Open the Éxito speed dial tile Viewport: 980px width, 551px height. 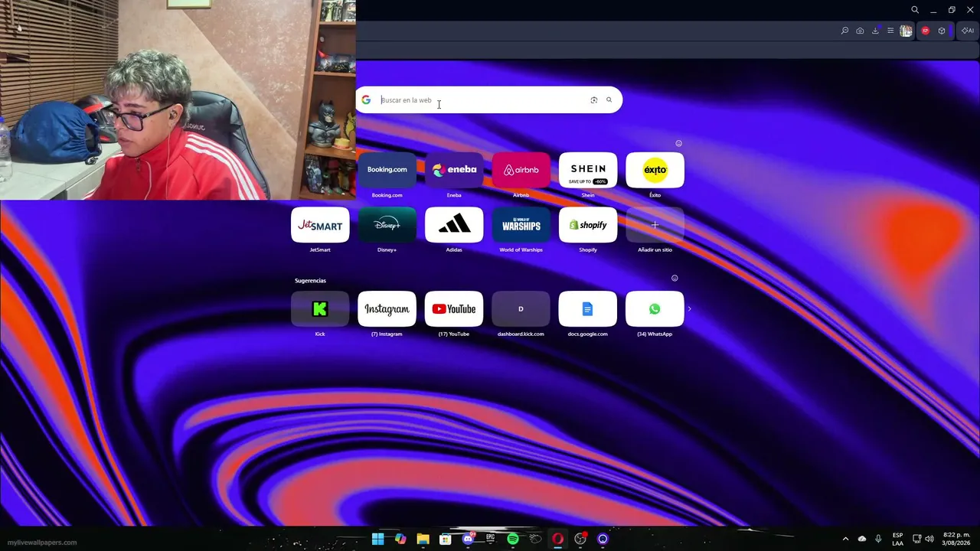click(655, 170)
